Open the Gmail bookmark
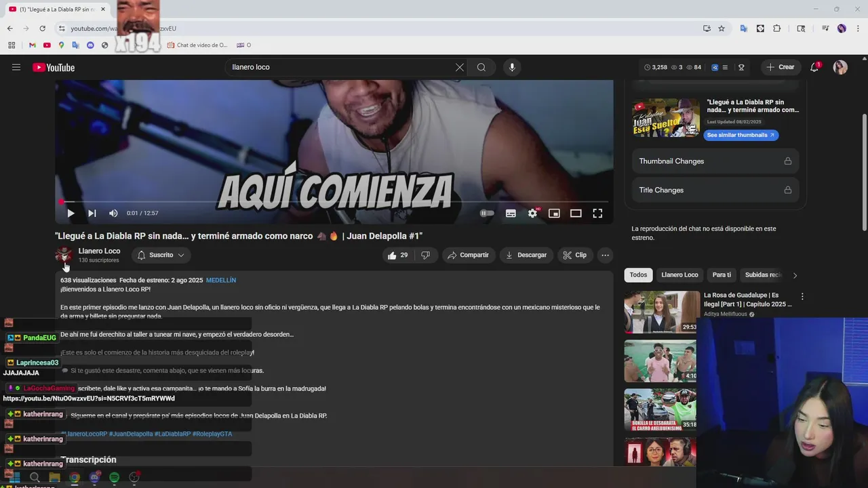 [32, 45]
